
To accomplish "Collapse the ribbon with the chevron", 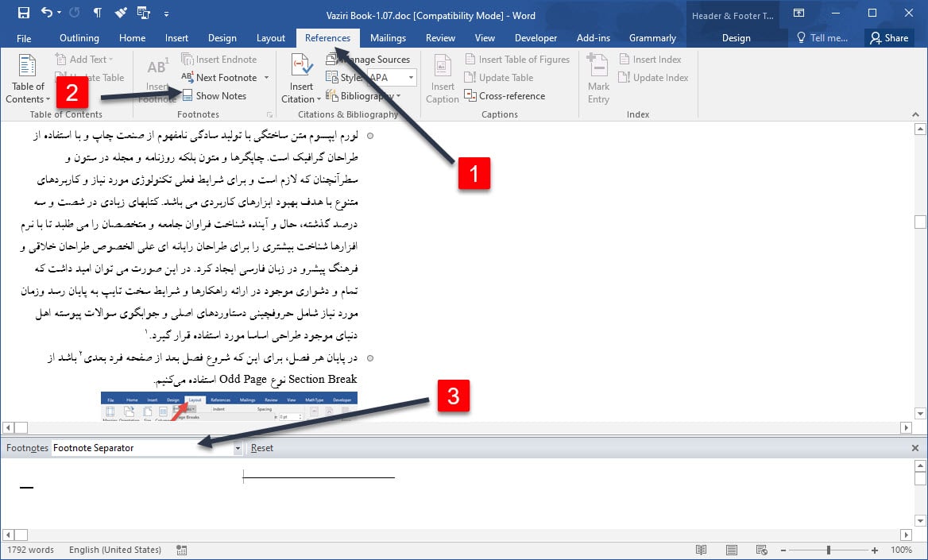I will coord(915,114).
